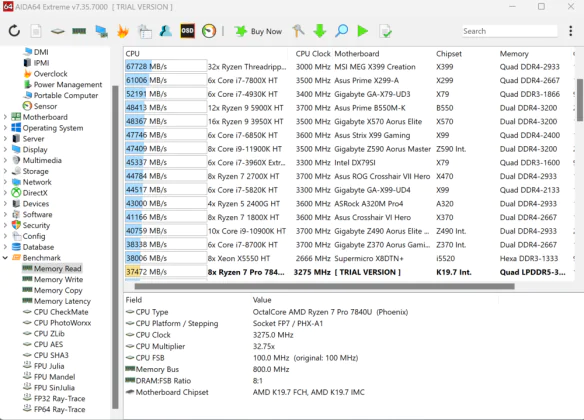
Task: Open the three-dot overflow menu
Action: tap(571, 31)
